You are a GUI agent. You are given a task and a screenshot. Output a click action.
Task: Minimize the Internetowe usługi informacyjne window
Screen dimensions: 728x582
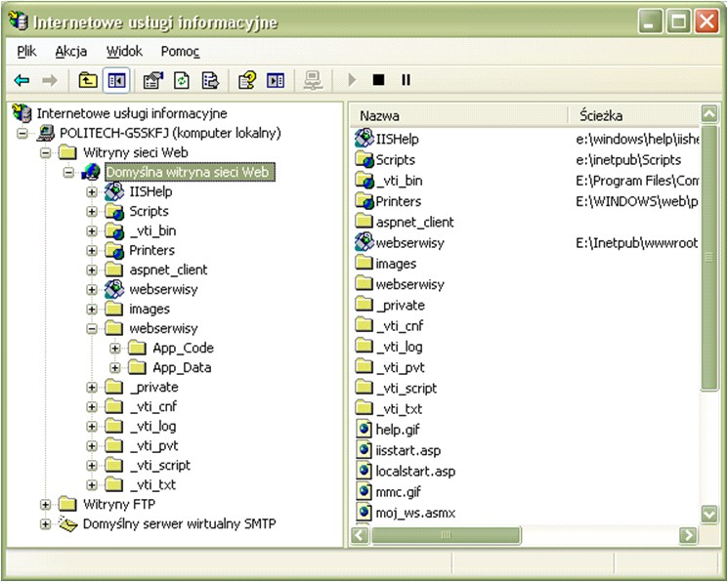coord(650,21)
